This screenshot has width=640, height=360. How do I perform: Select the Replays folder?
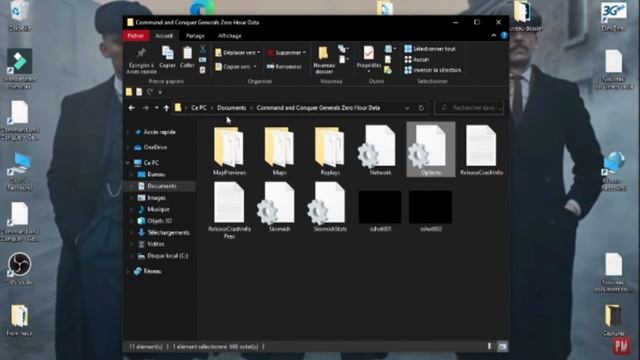pyautogui.click(x=330, y=151)
